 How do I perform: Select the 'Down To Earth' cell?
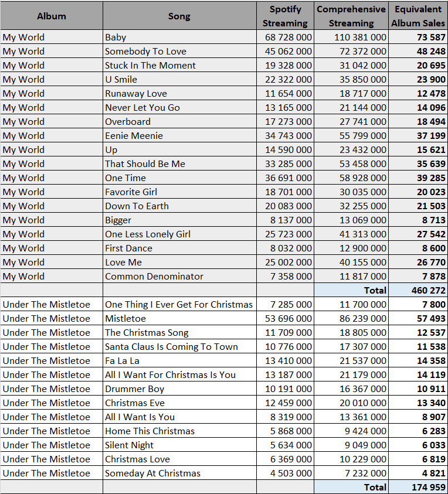[179, 206]
